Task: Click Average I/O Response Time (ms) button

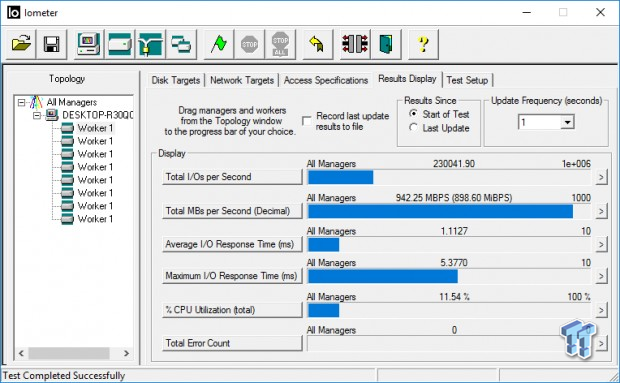Action: [232, 244]
